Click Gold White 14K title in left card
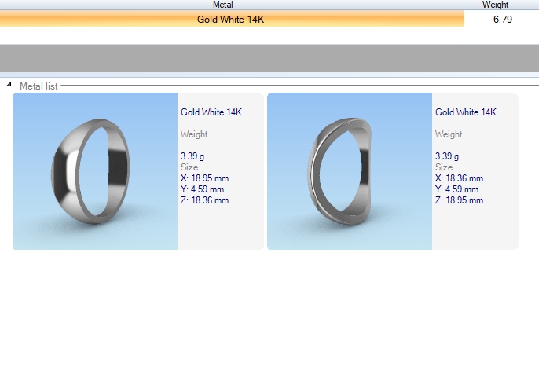Screen dimensions: 539x392 click(211, 112)
